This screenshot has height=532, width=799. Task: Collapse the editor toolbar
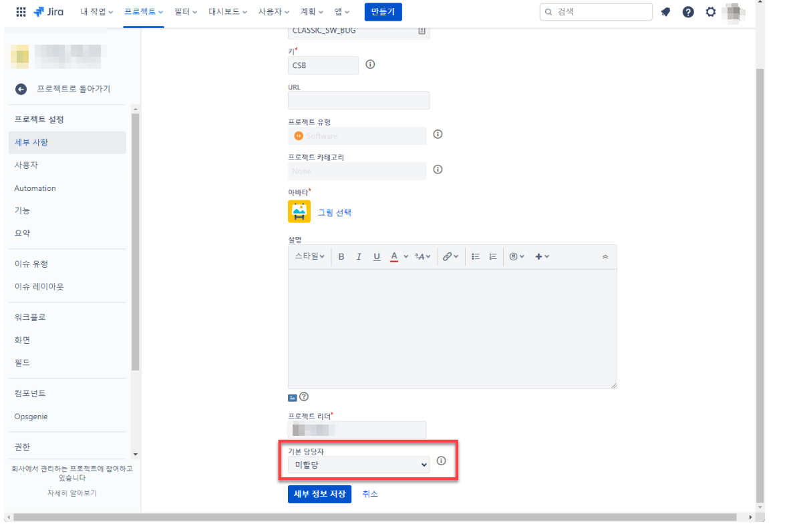[605, 256]
